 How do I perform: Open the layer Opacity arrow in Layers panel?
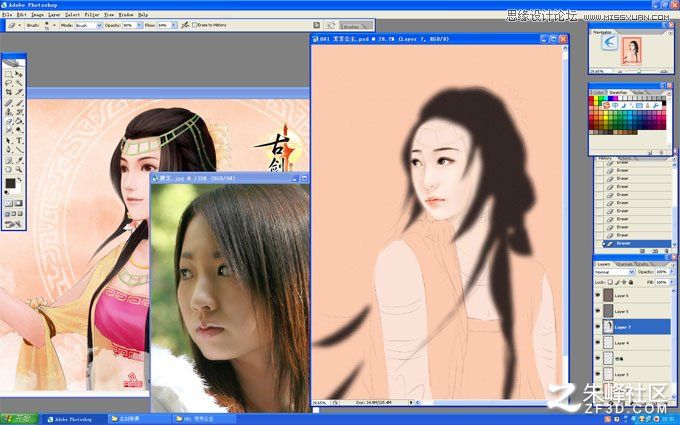(x=672, y=271)
